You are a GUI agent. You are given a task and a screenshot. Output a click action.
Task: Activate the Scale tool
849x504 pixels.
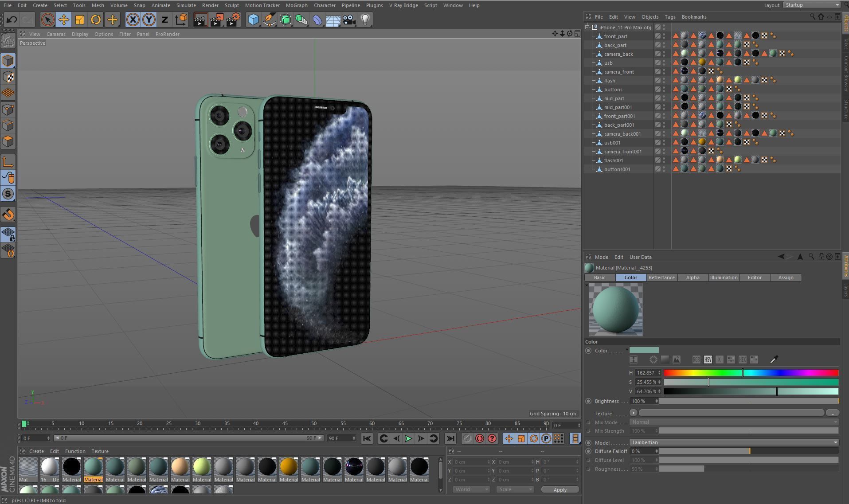[80, 20]
